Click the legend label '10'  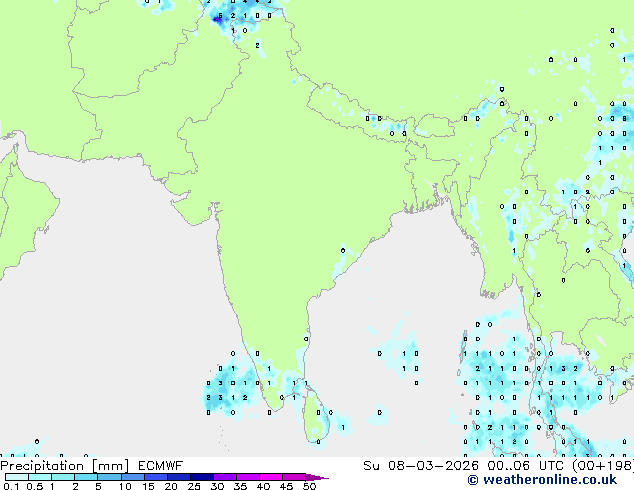(125, 486)
